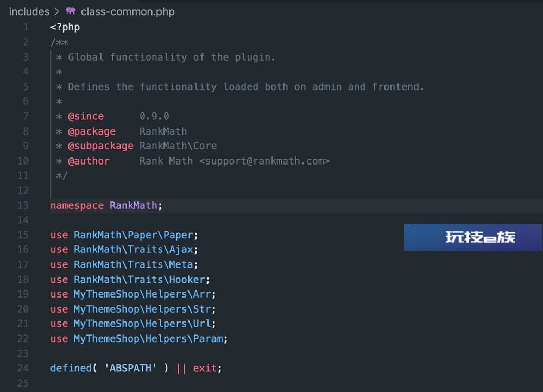This screenshot has height=392, width=543.
Task: Click the 'exit' keyword on line 24
Action: pos(205,368)
